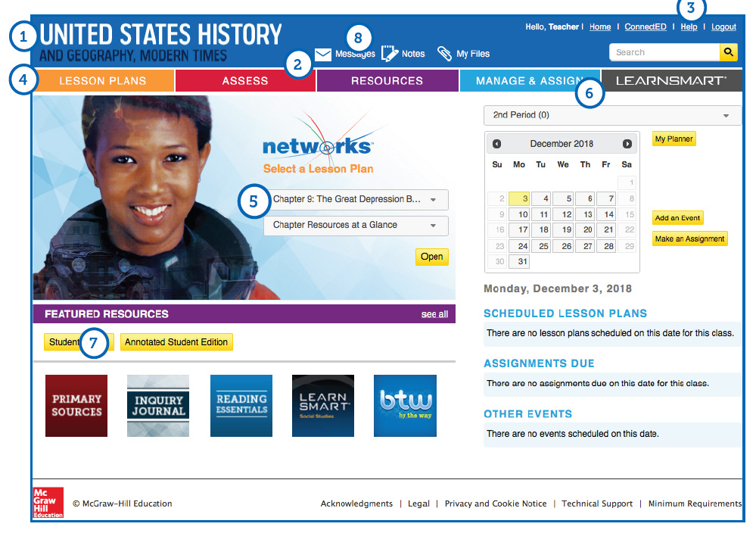Go to previous month in calendar

[x=496, y=144]
